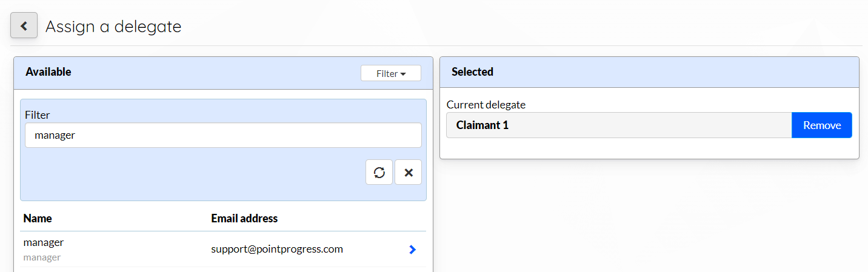Click the Selected panel heading
The width and height of the screenshot is (868, 272).
pos(473,71)
